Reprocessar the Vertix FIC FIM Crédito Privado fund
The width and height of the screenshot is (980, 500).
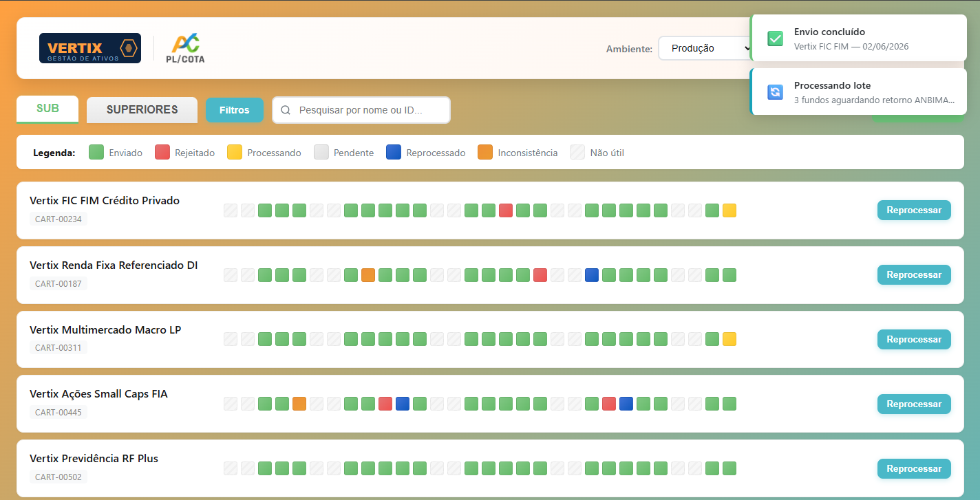914,210
